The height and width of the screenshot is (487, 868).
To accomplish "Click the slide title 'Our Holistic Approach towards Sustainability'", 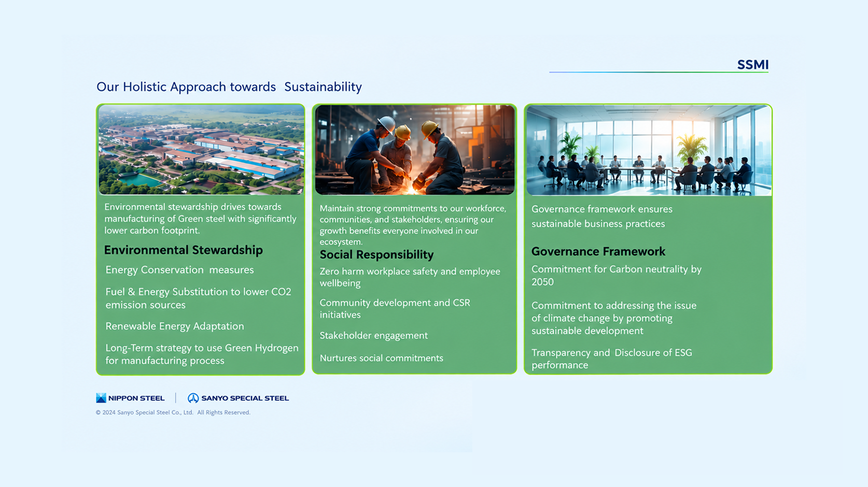I will point(229,87).
